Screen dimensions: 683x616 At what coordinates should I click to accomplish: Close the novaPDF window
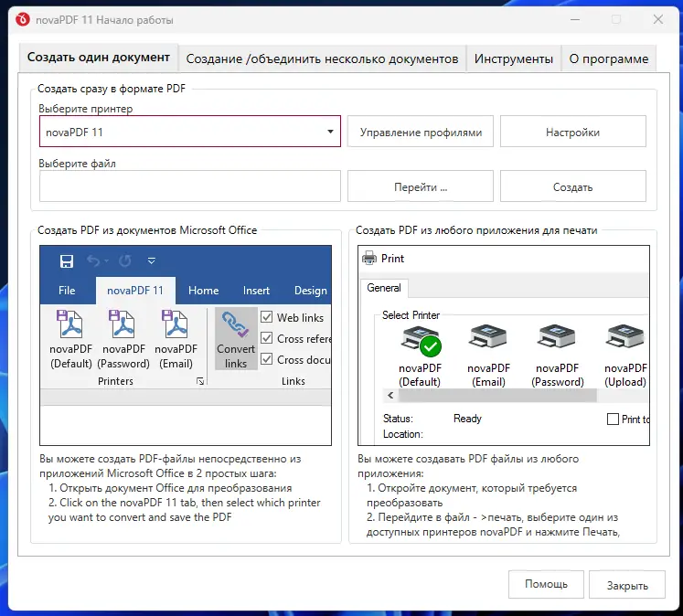tap(657, 19)
